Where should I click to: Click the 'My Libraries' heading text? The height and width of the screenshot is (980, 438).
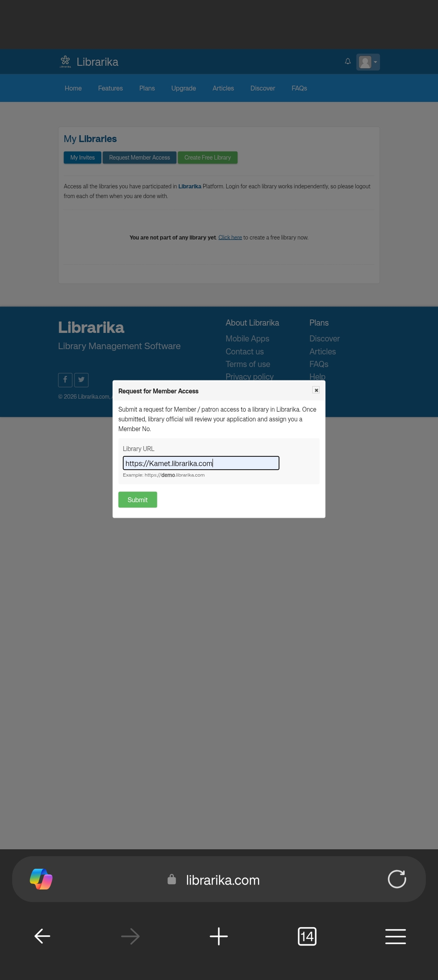[90, 139]
